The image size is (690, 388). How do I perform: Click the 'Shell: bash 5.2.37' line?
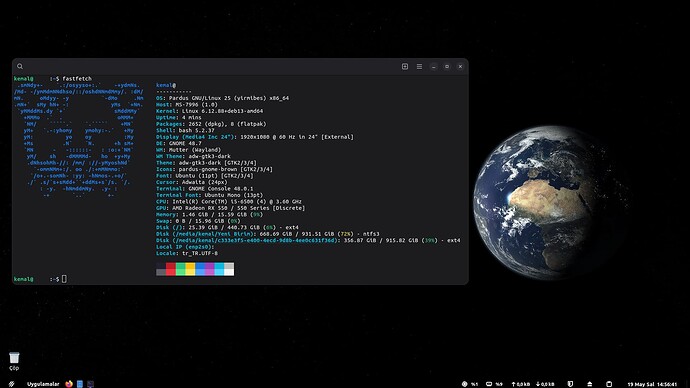(185, 131)
